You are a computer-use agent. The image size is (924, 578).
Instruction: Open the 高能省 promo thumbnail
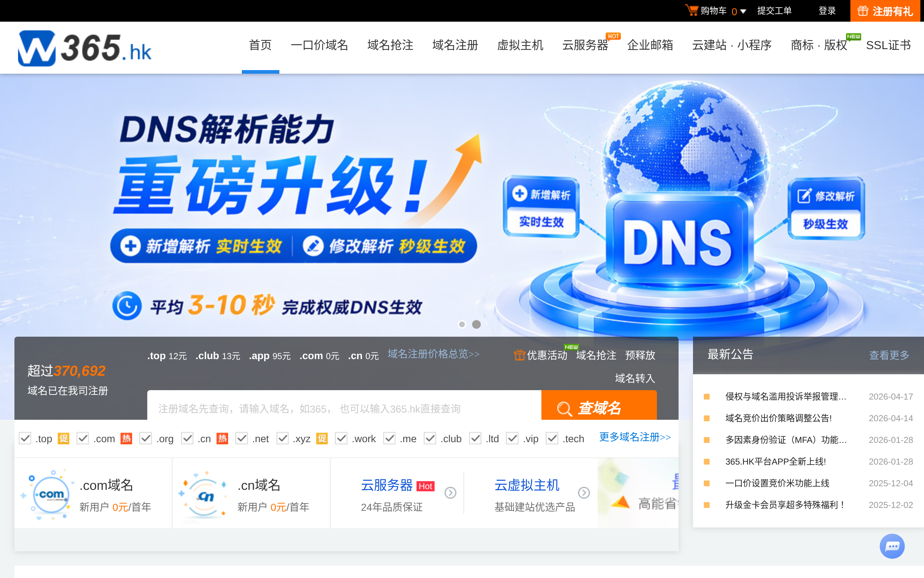click(x=638, y=493)
